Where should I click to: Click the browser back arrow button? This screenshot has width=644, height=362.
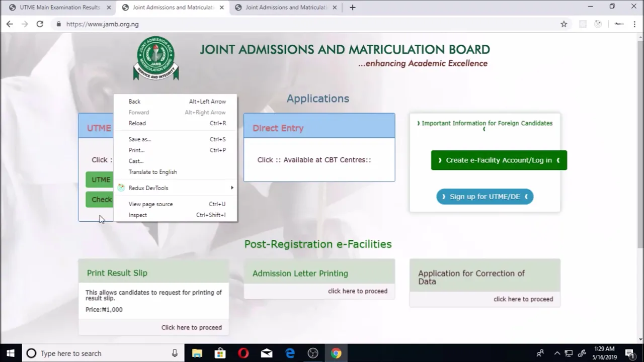tap(10, 24)
